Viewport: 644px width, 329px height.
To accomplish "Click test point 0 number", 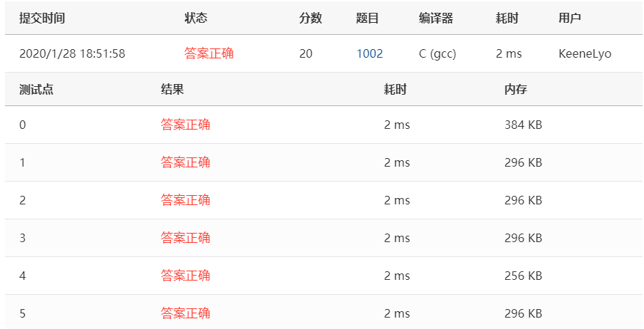I will 23,125.
